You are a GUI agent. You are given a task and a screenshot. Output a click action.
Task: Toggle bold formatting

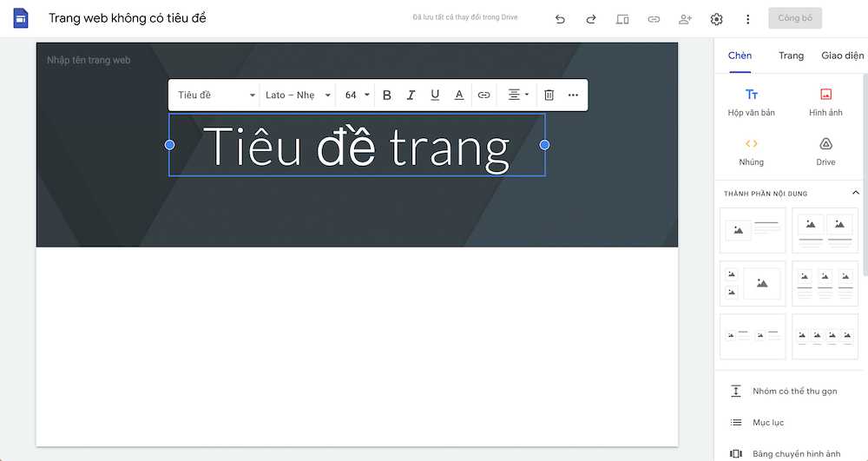[387, 95]
